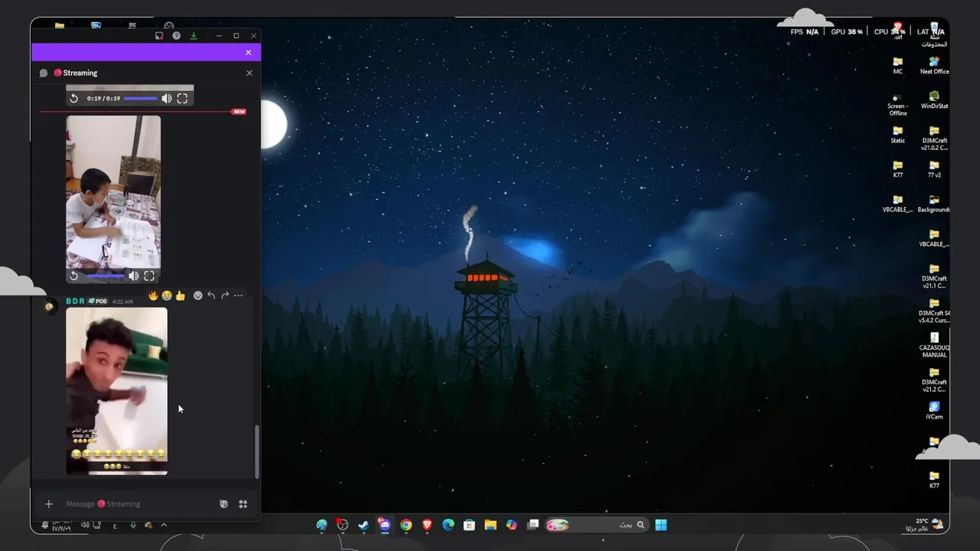980x551 pixels.
Task: Select the Screen - Offline desktop icon
Action: click(897, 103)
